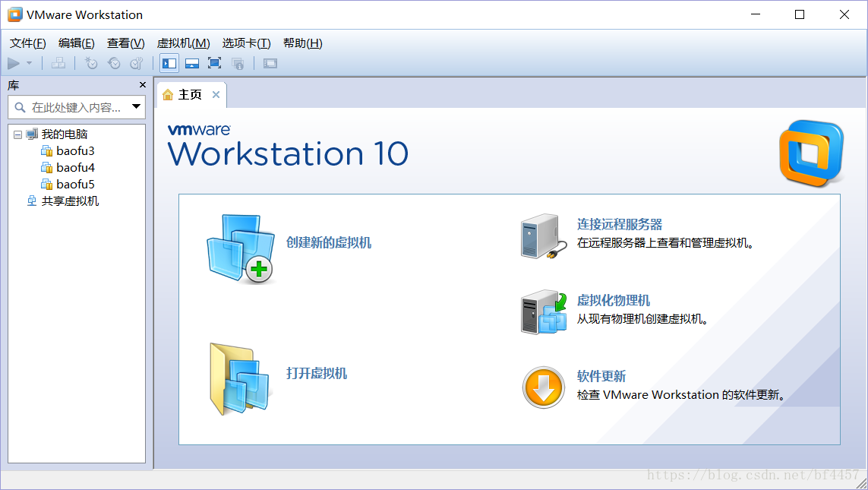Click the take snapshot toolbar icon
Viewport: 868px width, 490px height.
[x=91, y=64]
